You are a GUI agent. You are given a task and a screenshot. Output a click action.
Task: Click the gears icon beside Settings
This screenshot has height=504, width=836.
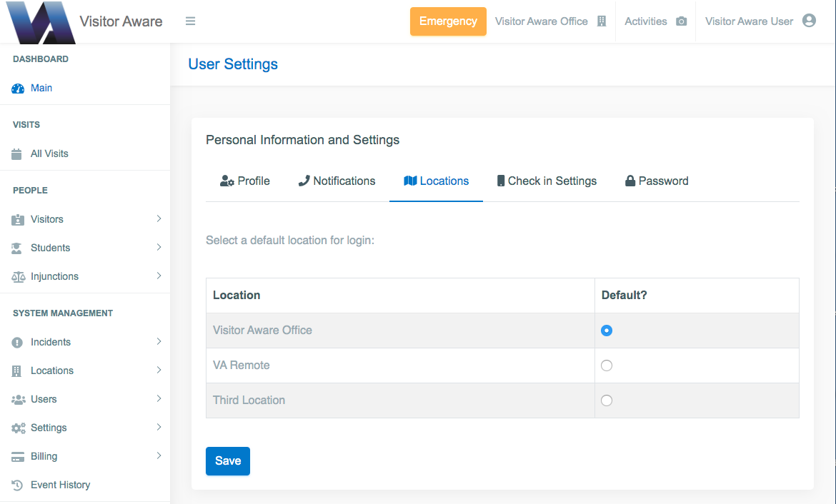[x=18, y=428]
